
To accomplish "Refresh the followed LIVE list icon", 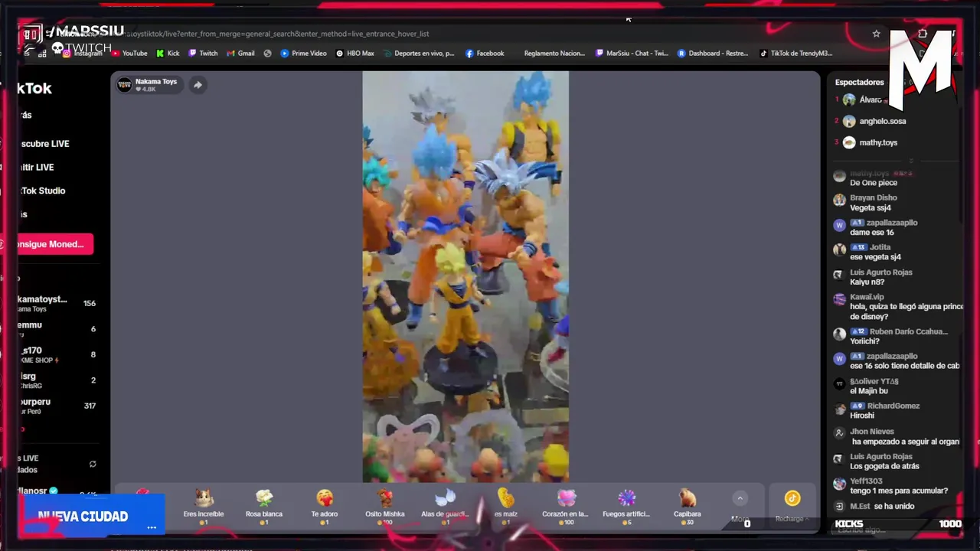I will point(93,464).
